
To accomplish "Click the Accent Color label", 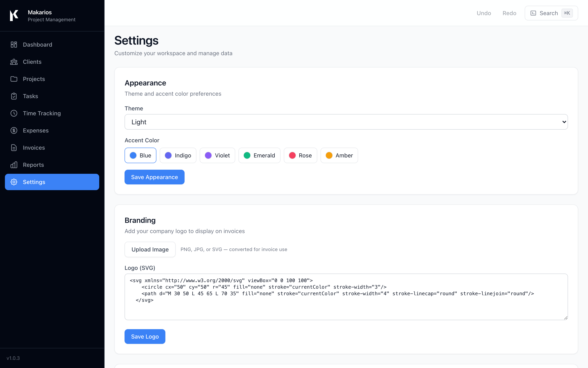I will click(x=142, y=140).
